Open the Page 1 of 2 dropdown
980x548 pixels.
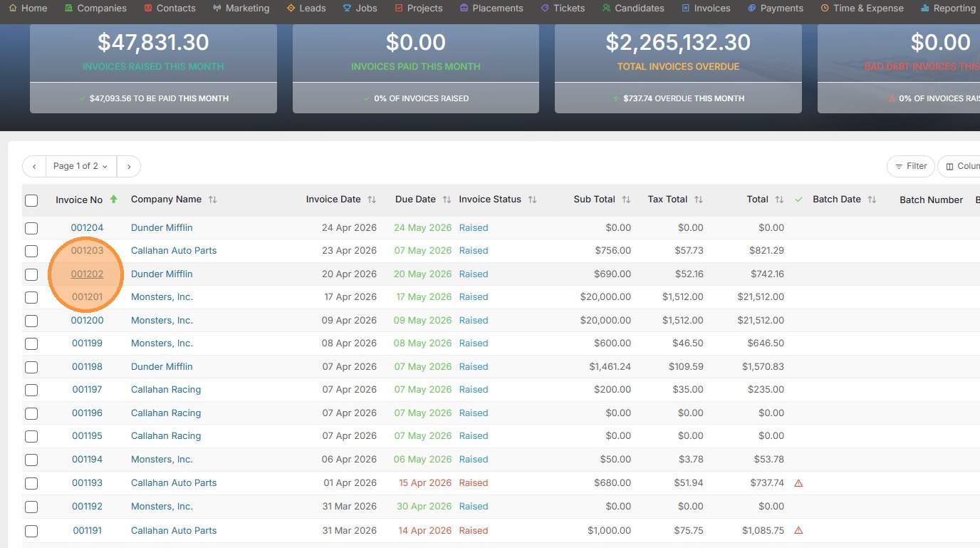(x=81, y=166)
